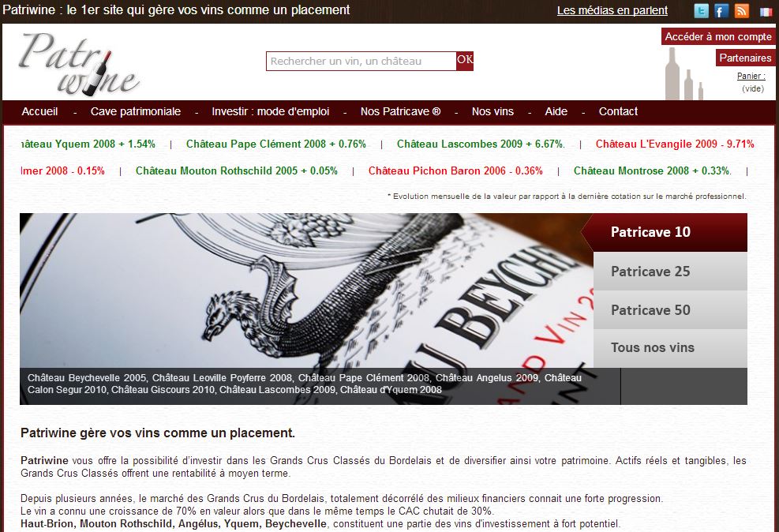Open Accéder à mon compte
Screen dimensions: 779x532
pos(718,36)
